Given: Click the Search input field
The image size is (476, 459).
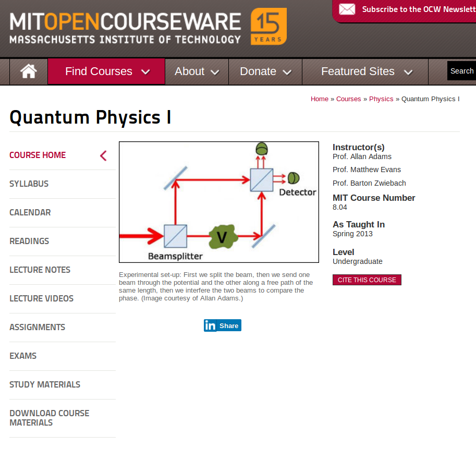Looking at the screenshot, I should pyautogui.click(x=461, y=71).
